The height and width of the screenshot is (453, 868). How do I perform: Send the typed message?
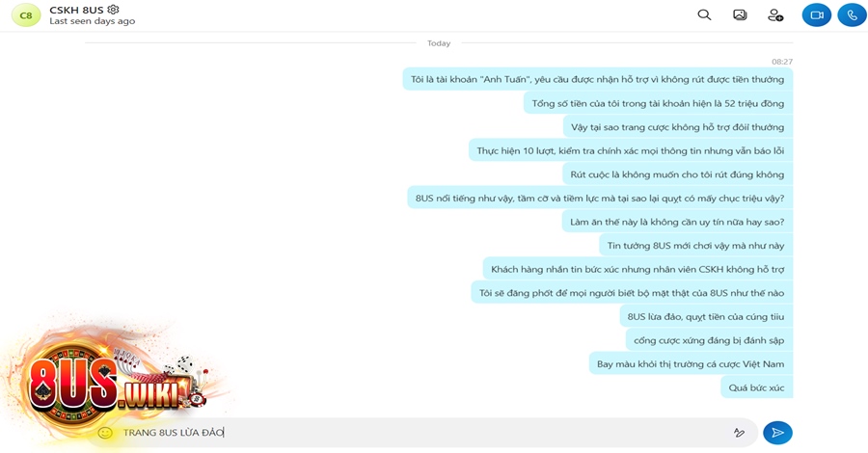click(777, 433)
